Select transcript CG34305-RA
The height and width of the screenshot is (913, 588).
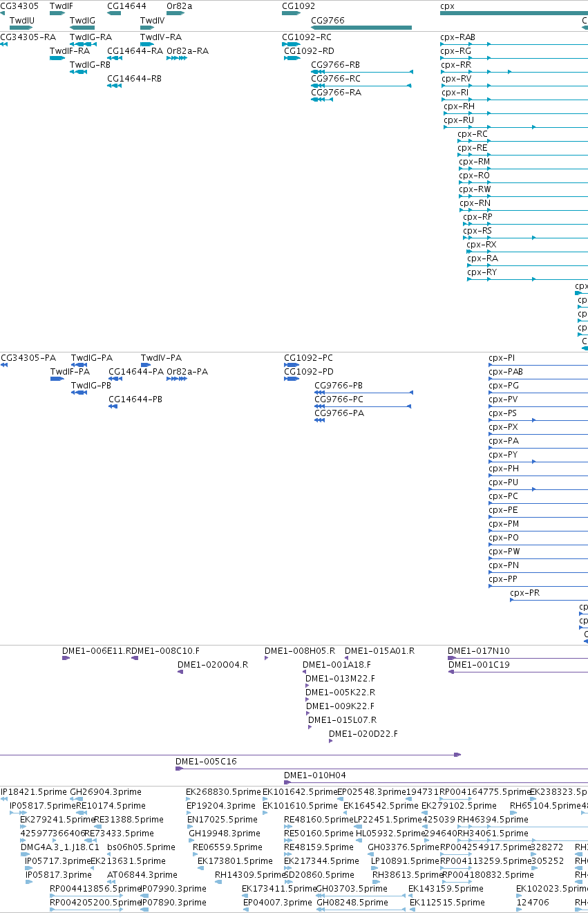point(28,37)
